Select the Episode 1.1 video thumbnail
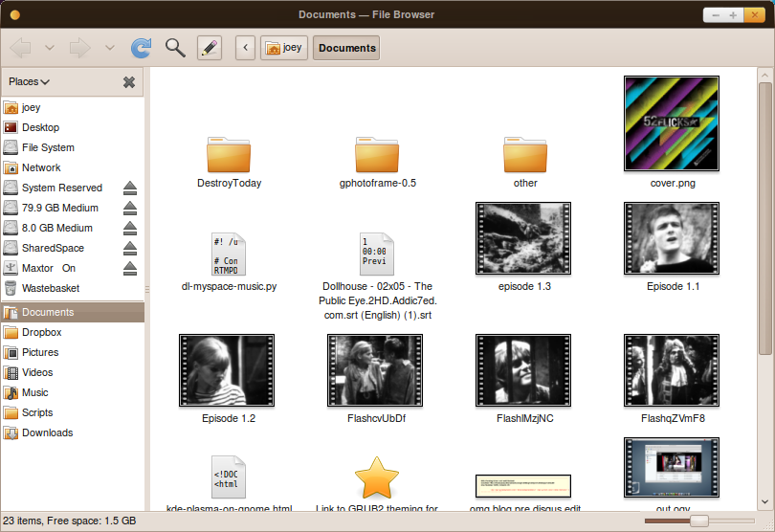The width and height of the screenshot is (775, 532). 672,238
